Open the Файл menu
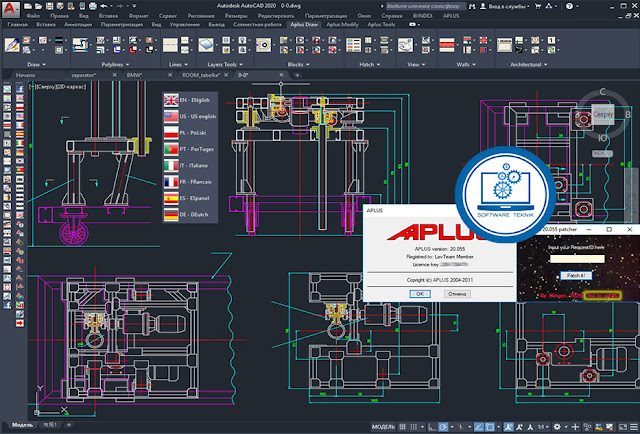Image resolution: width=640 pixels, height=434 pixels. [x=33, y=16]
